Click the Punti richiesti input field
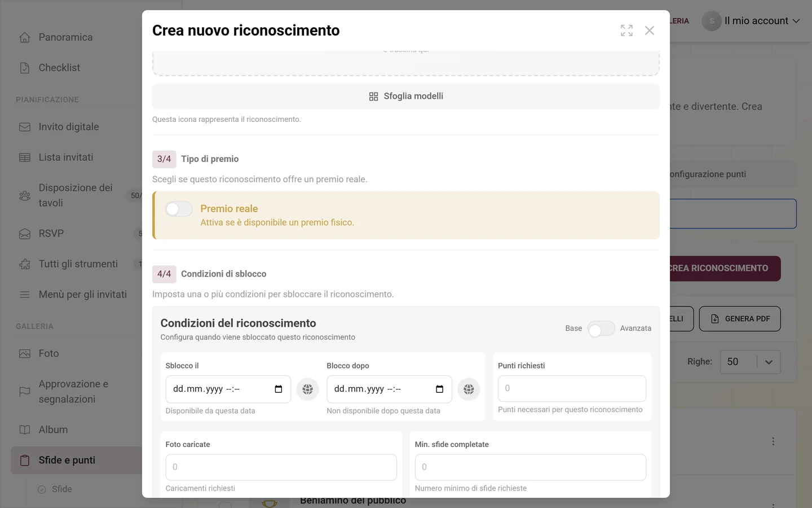Viewport: 812px width, 508px height. (572, 388)
